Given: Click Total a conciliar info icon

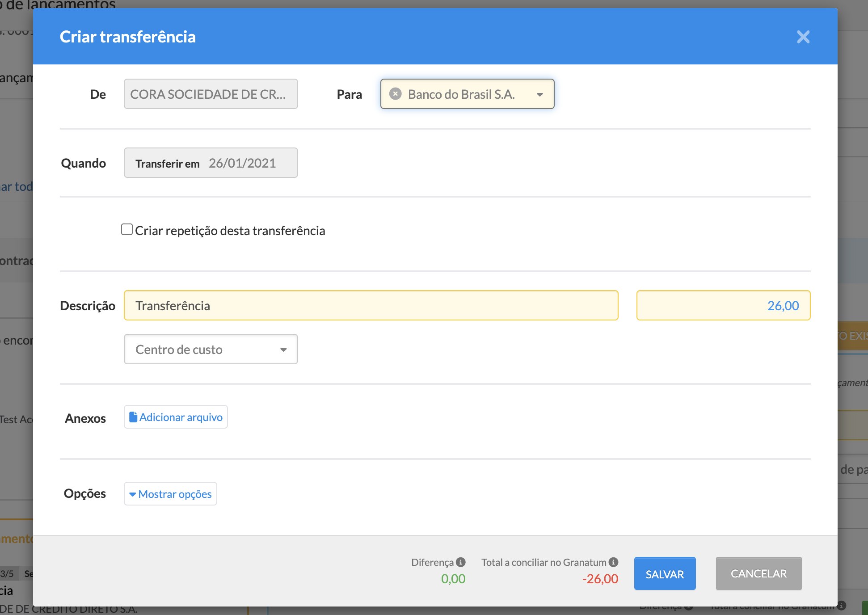Looking at the screenshot, I should point(614,562).
